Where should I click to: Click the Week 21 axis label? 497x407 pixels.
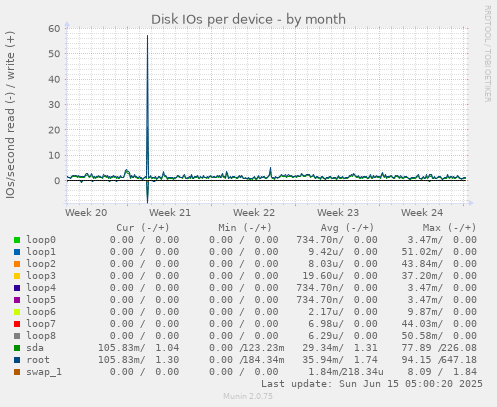[170, 213]
